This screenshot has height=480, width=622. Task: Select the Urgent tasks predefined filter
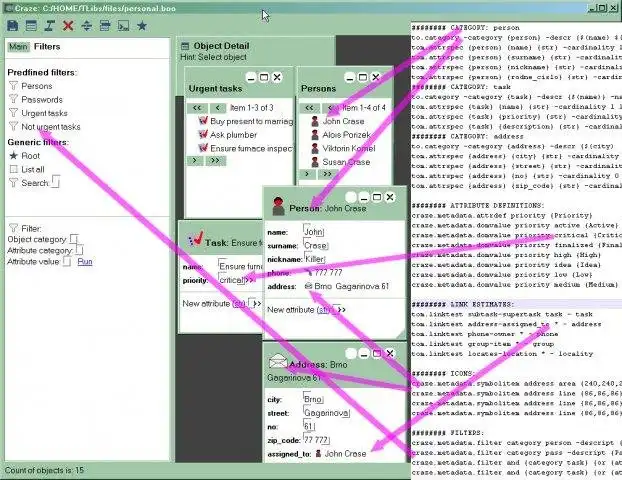pos(44,113)
